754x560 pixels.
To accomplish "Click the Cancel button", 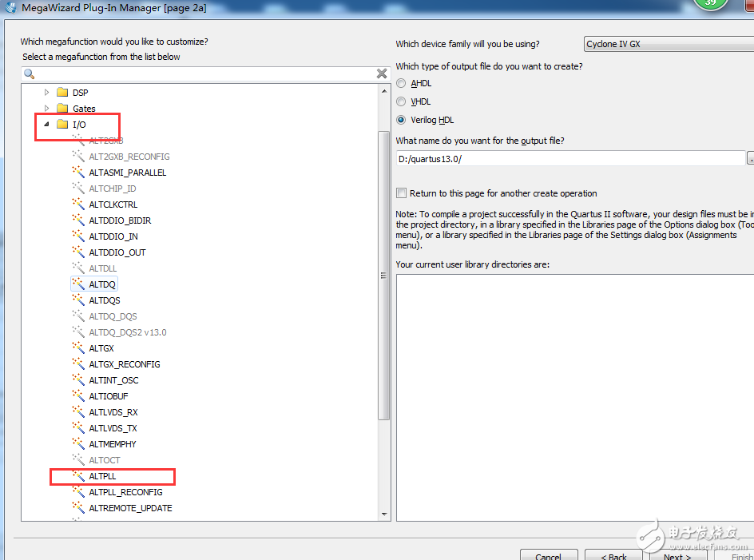I will [549, 555].
